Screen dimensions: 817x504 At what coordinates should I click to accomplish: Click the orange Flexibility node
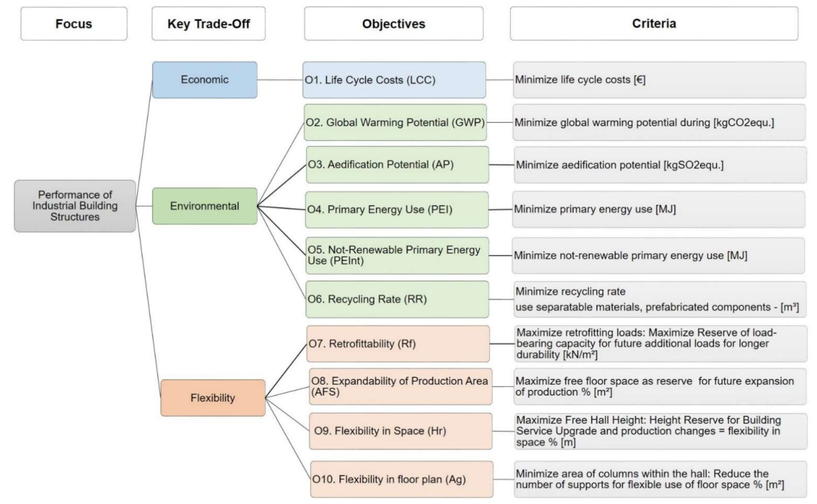click(213, 398)
